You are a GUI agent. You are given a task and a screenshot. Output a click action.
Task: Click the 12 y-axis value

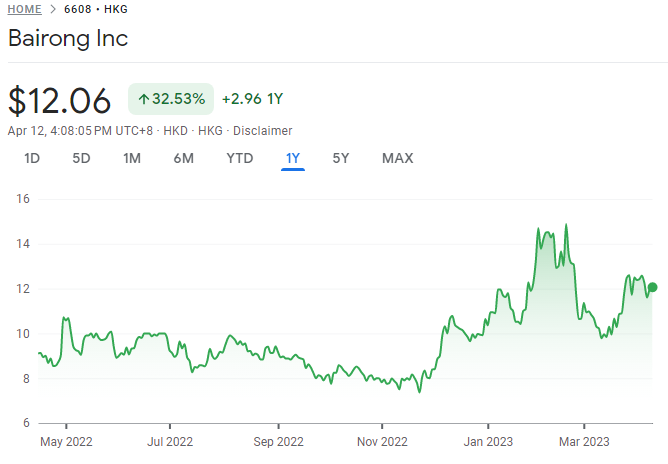pyautogui.click(x=23, y=289)
